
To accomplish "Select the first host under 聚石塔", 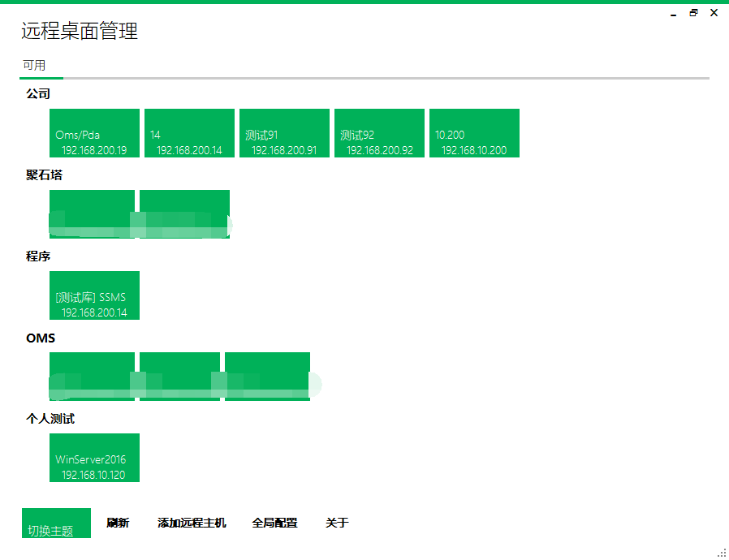I will [x=91, y=214].
